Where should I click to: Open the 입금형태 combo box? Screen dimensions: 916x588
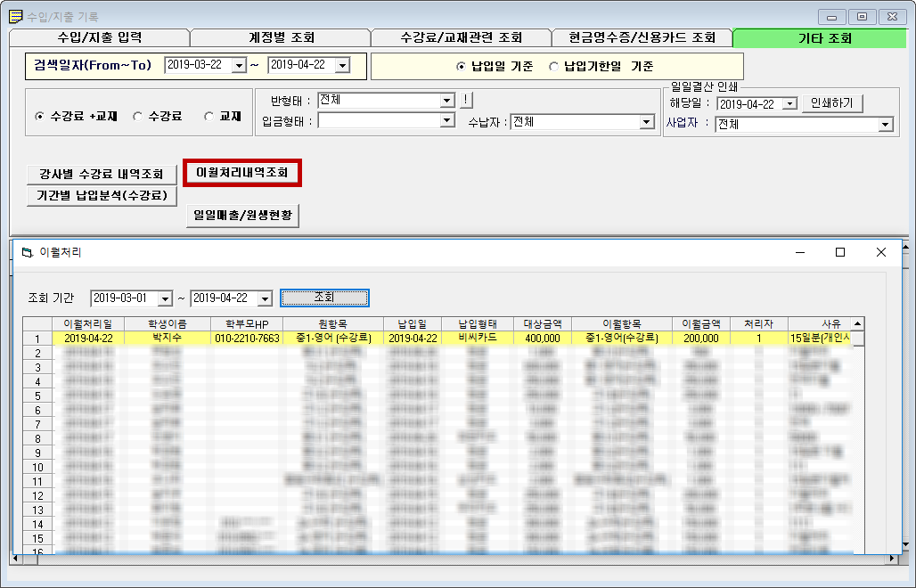[448, 120]
